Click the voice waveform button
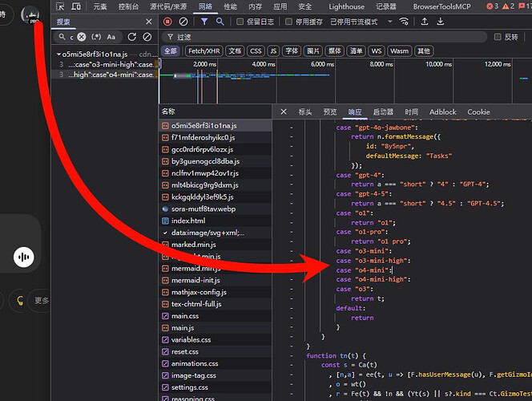The height and width of the screenshot is (401, 532). (x=24, y=257)
